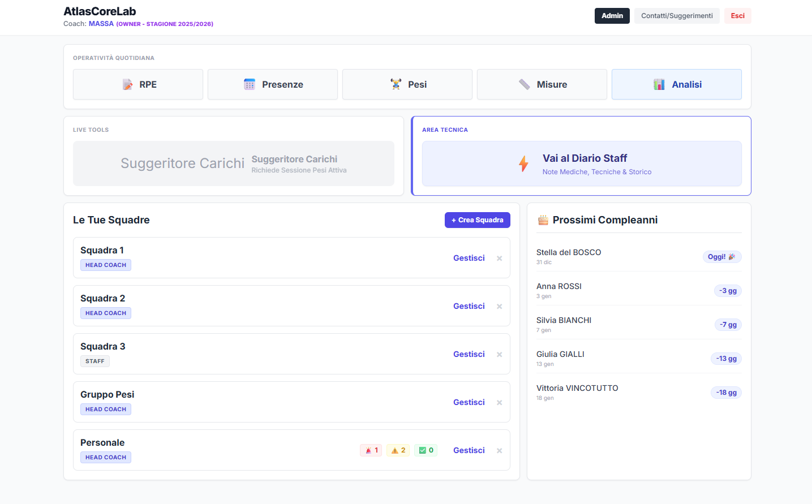Click the Pesi weightlifter icon
812x504 pixels.
click(x=396, y=84)
